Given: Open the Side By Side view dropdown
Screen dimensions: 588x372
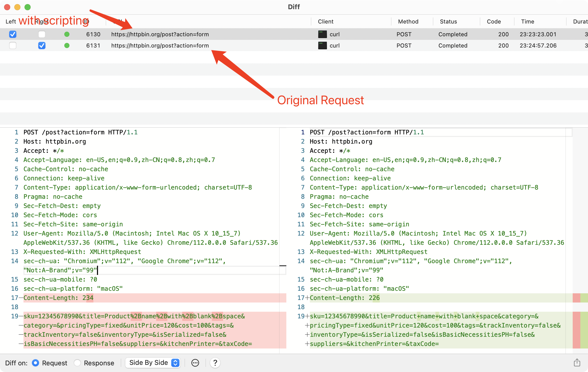Looking at the screenshot, I should click(x=153, y=362).
